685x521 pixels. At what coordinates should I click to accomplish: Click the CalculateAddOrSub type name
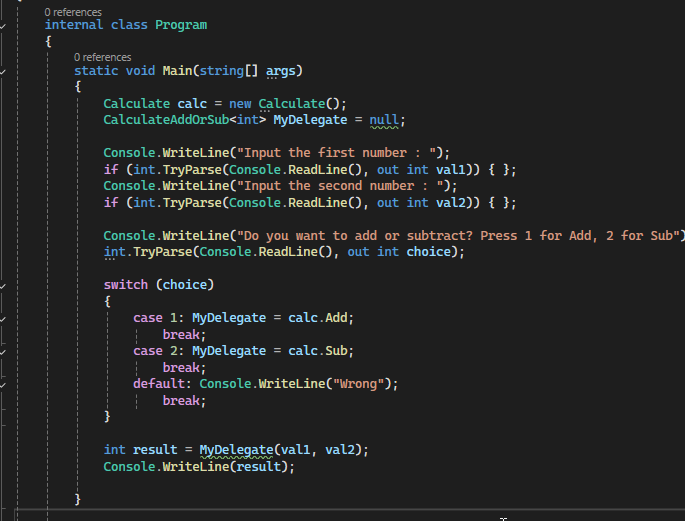pos(166,120)
